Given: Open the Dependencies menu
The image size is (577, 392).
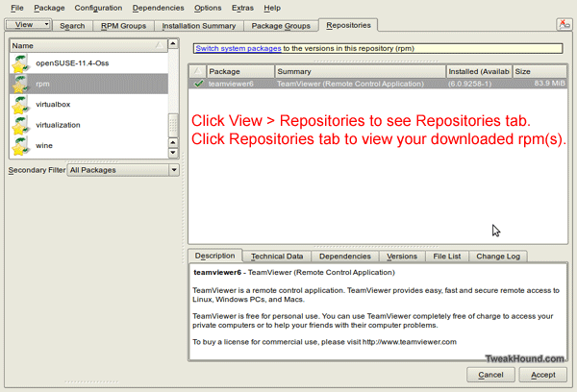Looking at the screenshot, I should pos(159,8).
